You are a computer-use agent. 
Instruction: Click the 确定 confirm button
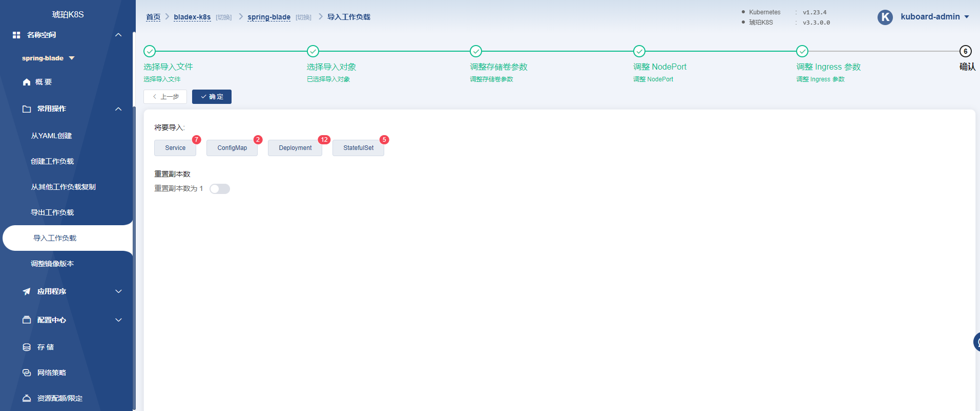[x=212, y=97]
